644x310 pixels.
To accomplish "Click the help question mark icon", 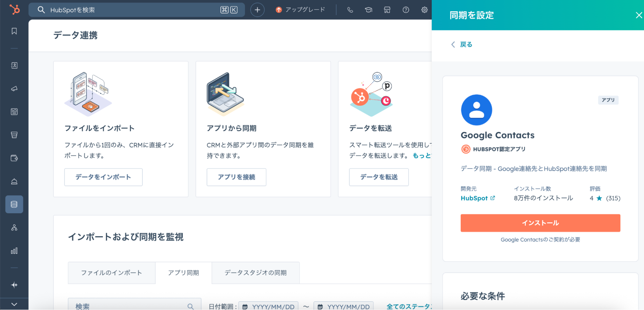I will coord(406,10).
